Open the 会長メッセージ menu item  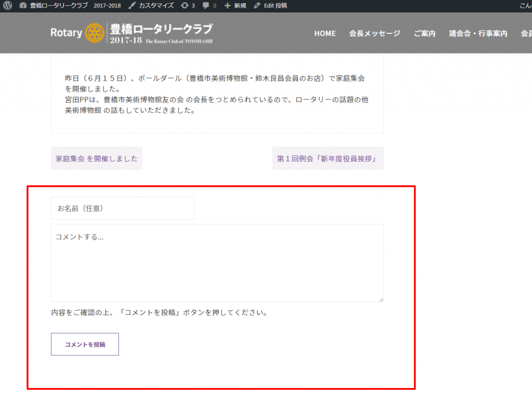(375, 33)
